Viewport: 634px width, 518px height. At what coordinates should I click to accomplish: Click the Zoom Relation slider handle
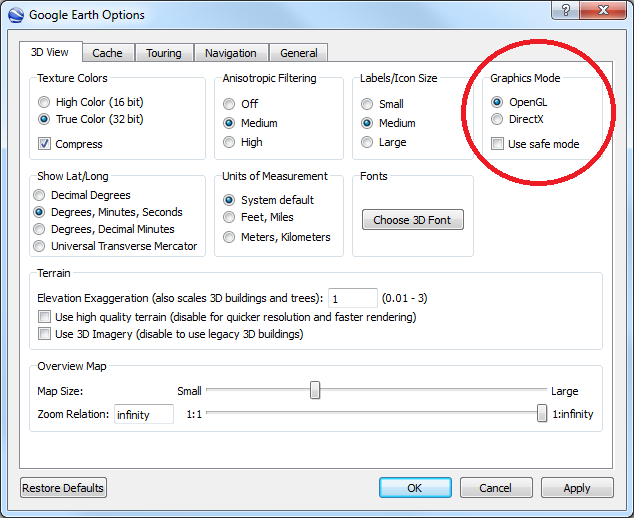pos(542,413)
